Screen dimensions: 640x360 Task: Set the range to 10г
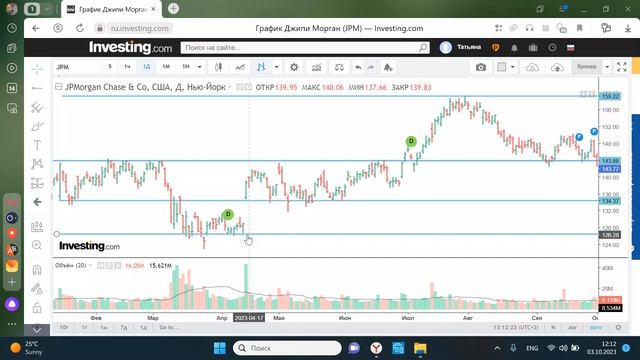pyautogui.click(x=64, y=327)
